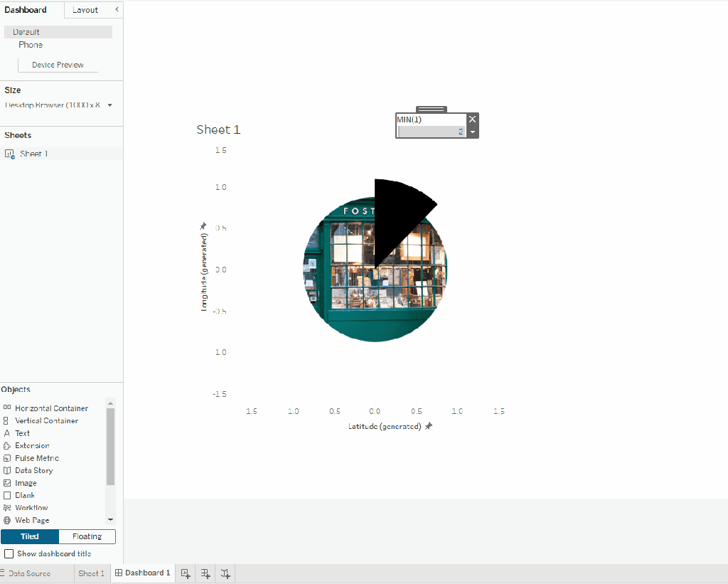Select the Image object
Viewport: 728px width, 584px height.
[x=26, y=483]
